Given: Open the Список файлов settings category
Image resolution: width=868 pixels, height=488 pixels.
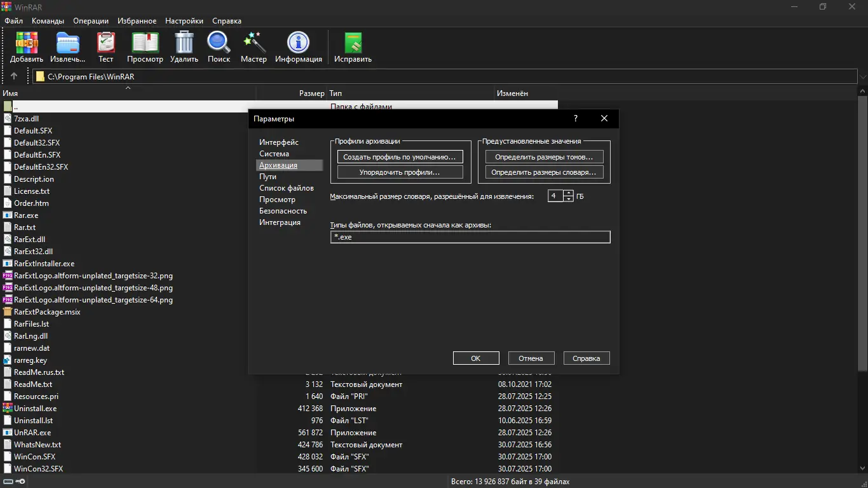Looking at the screenshot, I should (x=287, y=188).
